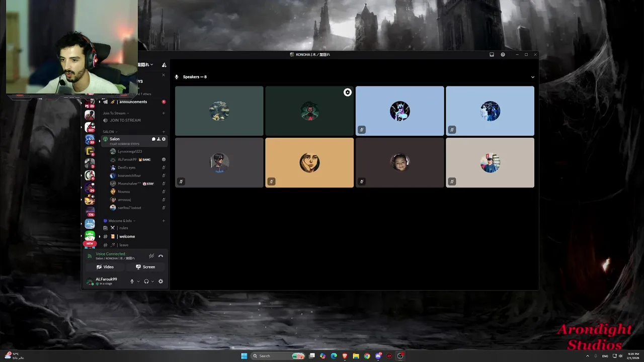Screen dimensions: 644x362
Task: Toggle microphone mute in user panel
Action: (x=132, y=281)
